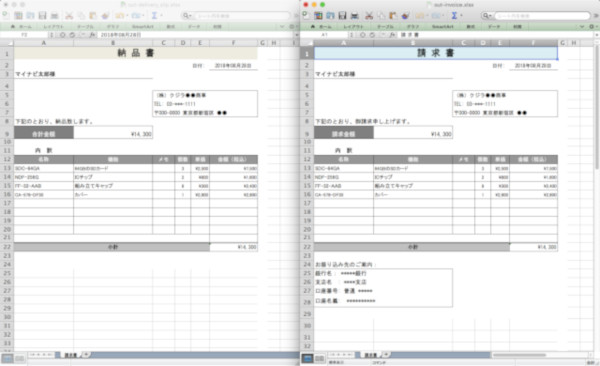Click the Paste clipboard icon in the invoice window
600x366 pixels.
pyautogui.click(x=393, y=16)
